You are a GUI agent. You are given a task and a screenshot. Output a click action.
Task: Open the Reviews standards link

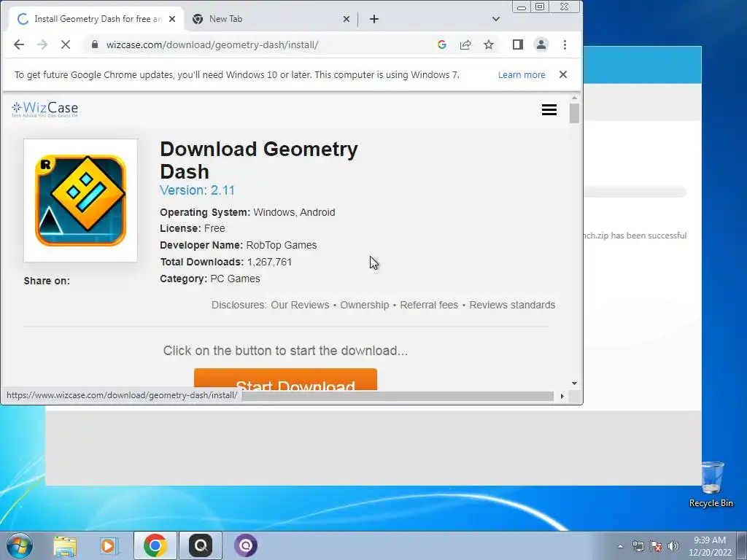point(512,305)
